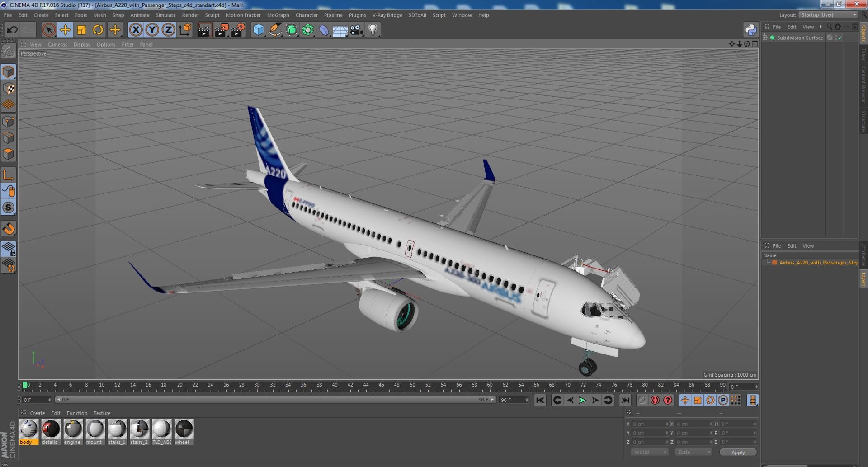Screen dimensions: 868x467
Task: Switch to Polygons mode icon
Action: pyautogui.click(x=9, y=154)
